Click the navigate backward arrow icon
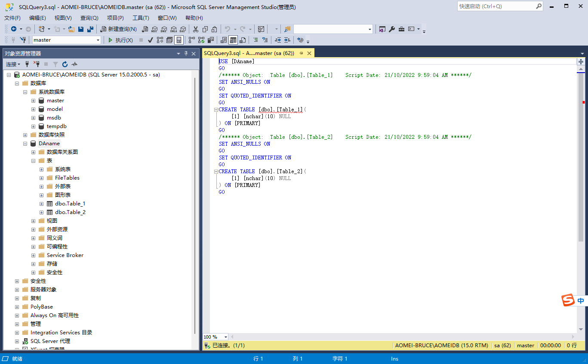The width and height of the screenshot is (588, 364). pyautogui.click(x=14, y=29)
